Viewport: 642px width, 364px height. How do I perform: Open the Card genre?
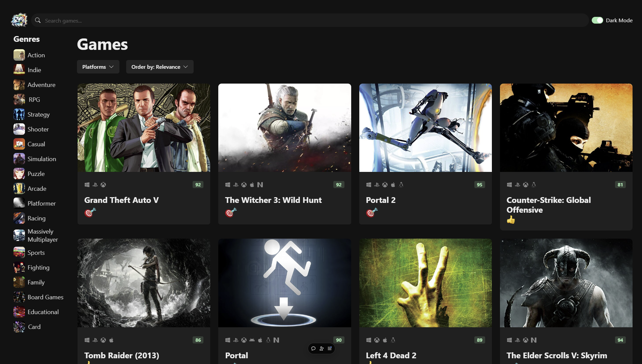click(34, 327)
